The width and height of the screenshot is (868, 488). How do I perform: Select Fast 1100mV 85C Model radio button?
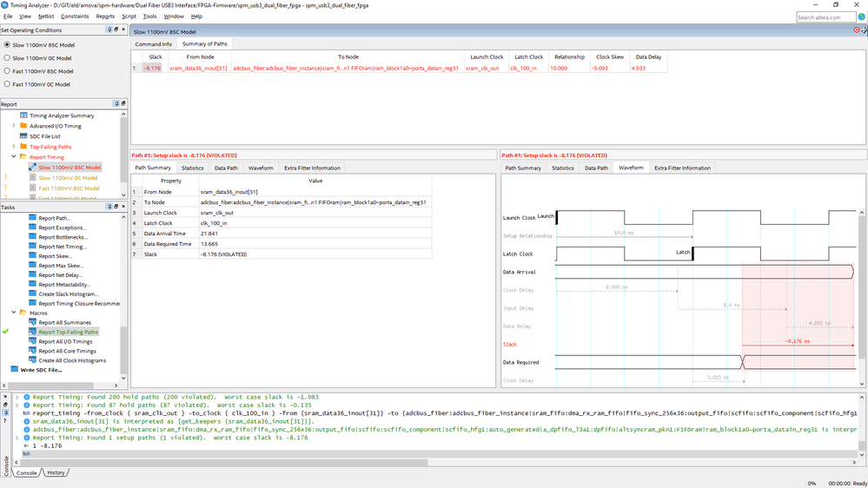point(8,71)
